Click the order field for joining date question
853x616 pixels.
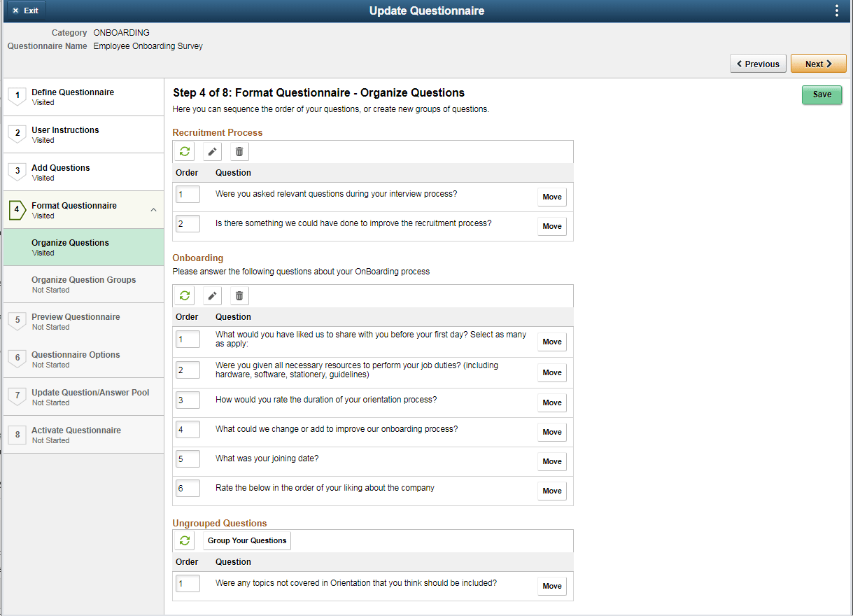pos(188,458)
